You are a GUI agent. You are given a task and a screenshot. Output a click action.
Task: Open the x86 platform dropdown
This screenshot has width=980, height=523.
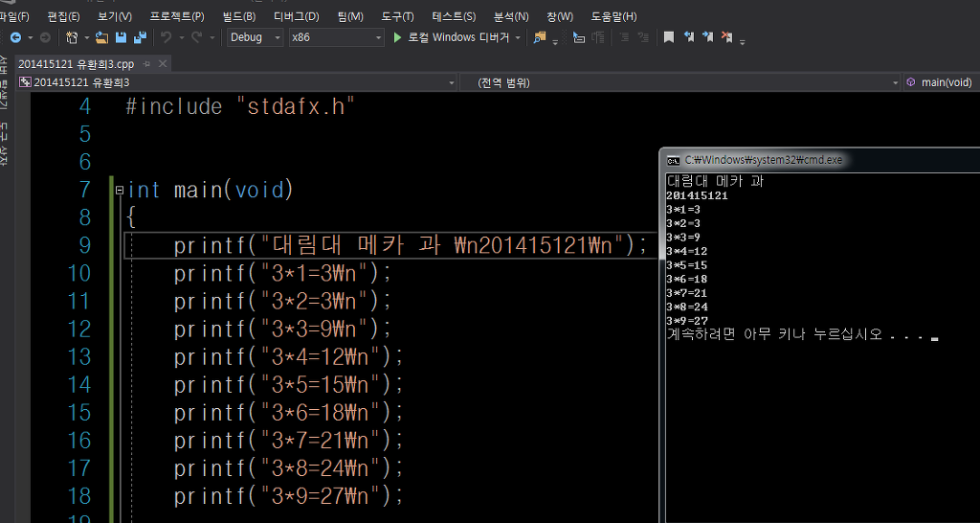pos(336,37)
